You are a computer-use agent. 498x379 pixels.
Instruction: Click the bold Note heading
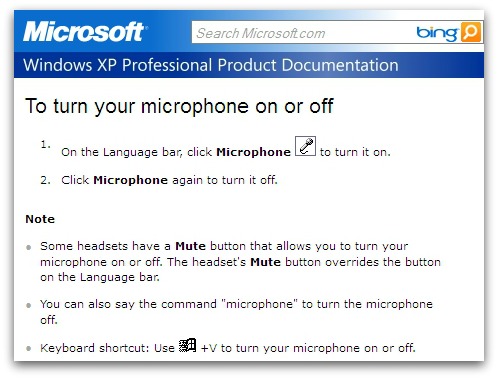pyautogui.click(x=40, y=219)
